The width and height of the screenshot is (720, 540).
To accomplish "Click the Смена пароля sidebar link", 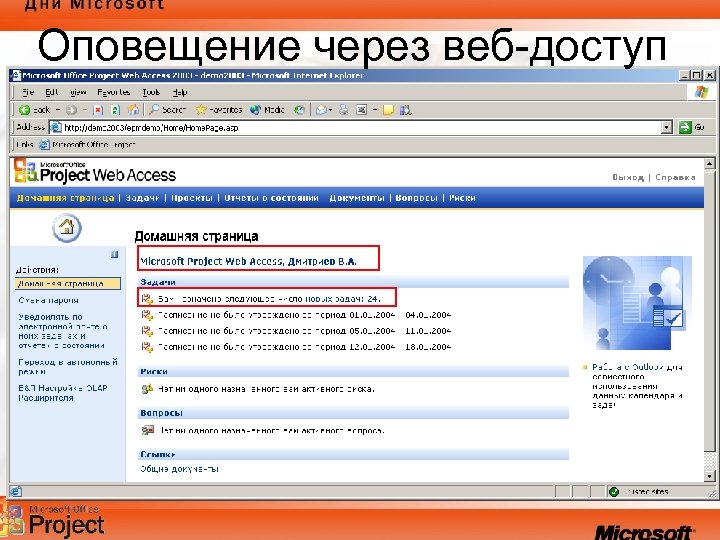I will 48,300.
